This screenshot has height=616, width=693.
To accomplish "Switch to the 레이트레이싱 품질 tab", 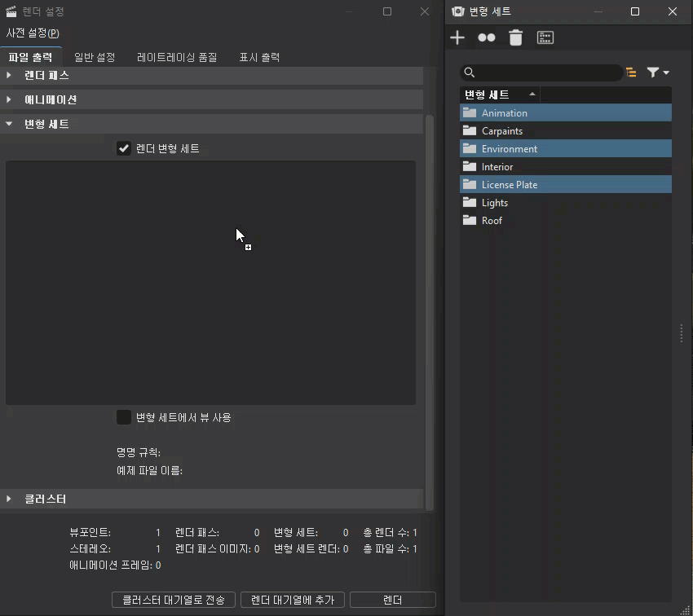I will tap(177, 57).
